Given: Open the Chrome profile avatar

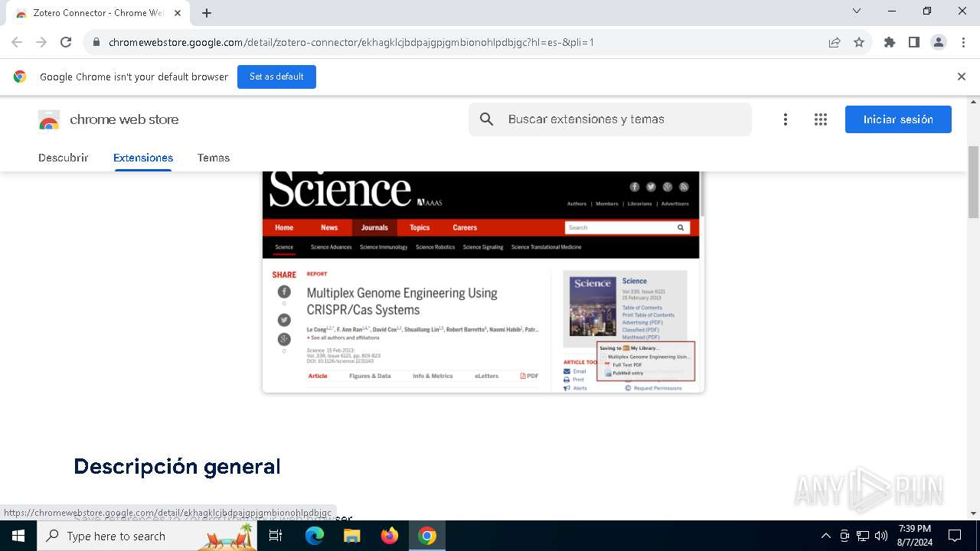Looking at the screenshot, I should coord(939,42).
